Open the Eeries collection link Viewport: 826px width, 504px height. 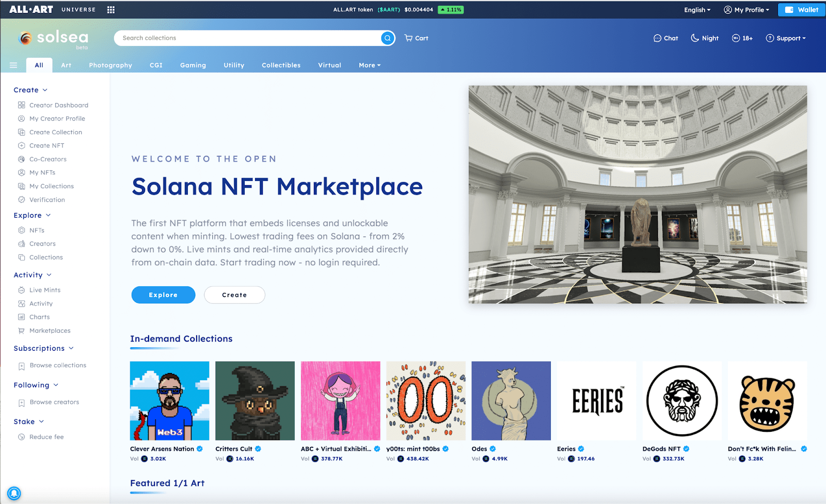(x=566, y=449)
